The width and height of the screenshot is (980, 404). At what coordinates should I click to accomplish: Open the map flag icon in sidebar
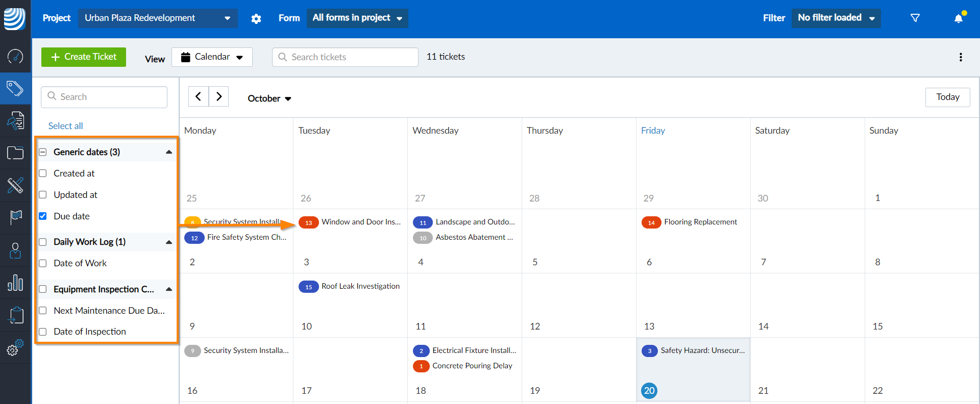click(15, 218)
